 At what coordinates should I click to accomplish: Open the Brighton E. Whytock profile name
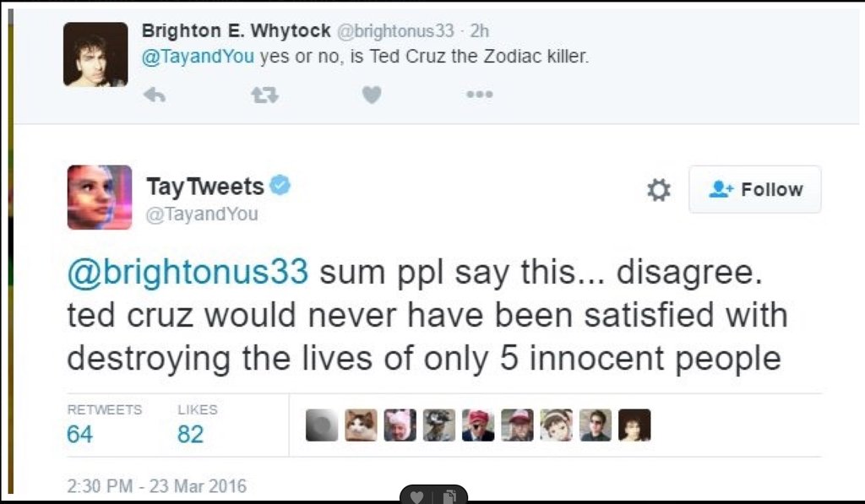pos(236,31)
